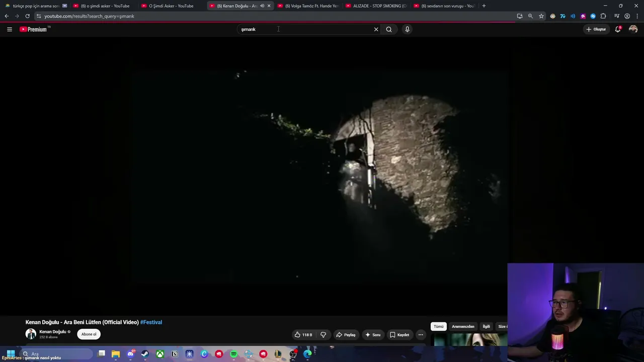This screenshot has width=644, height=362.
Task: Switch to the Volga Tamöz Ft. Hande tab
Action: [308, 6]
